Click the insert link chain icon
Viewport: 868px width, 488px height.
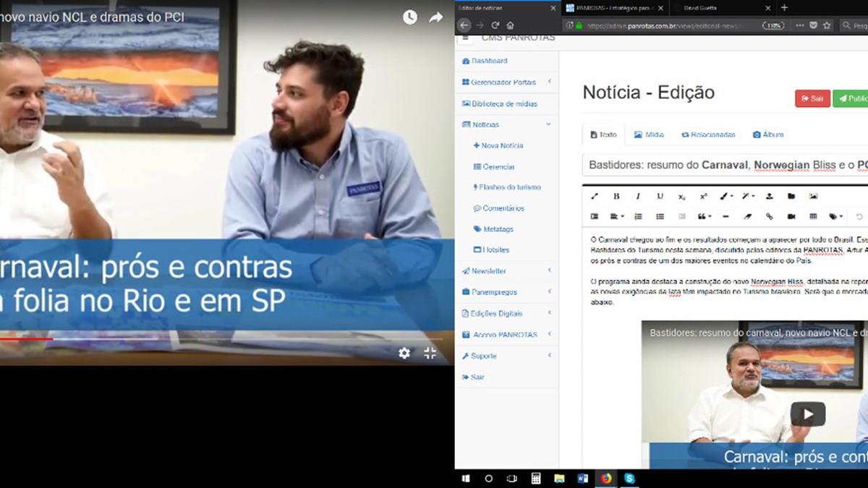click(x=769, y=216)
